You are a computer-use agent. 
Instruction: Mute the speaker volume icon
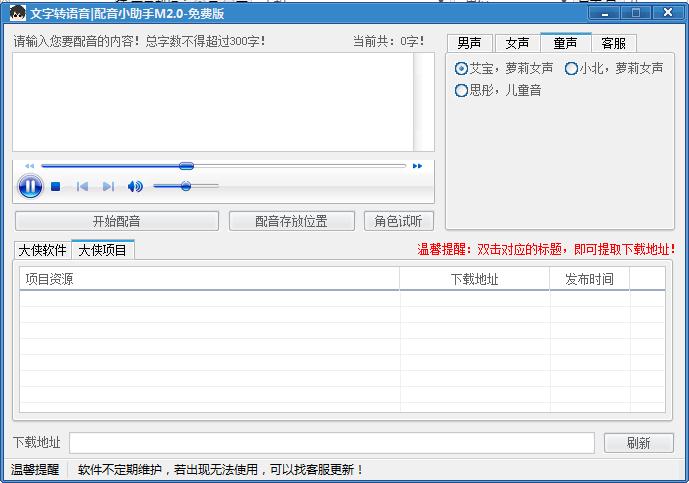coord(135,187)
